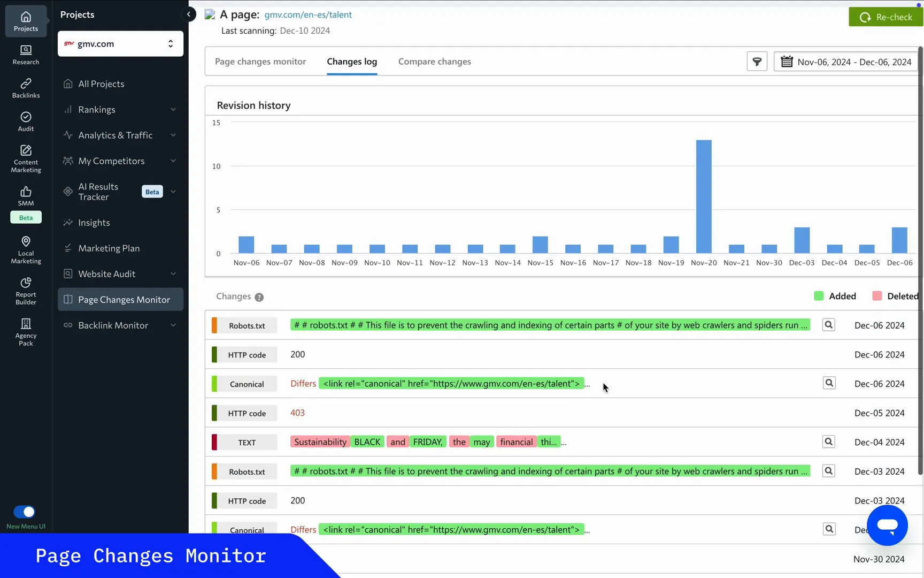
Task: Select the Research icon in the sidebar
Action: (25, 54)
